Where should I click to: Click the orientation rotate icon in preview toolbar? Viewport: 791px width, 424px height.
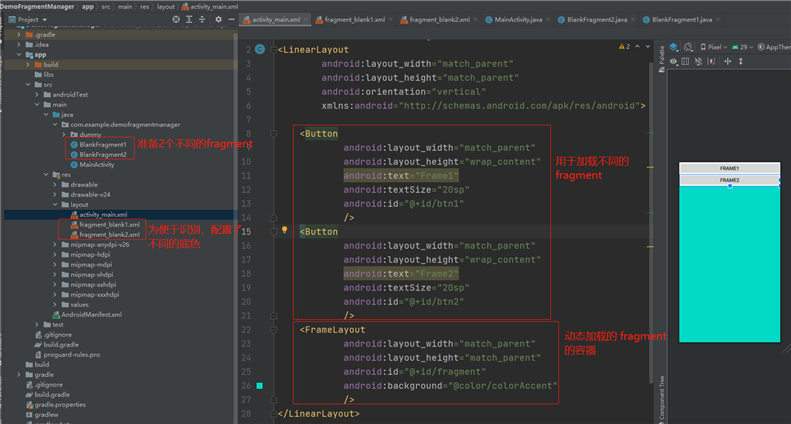coord(688,47)
